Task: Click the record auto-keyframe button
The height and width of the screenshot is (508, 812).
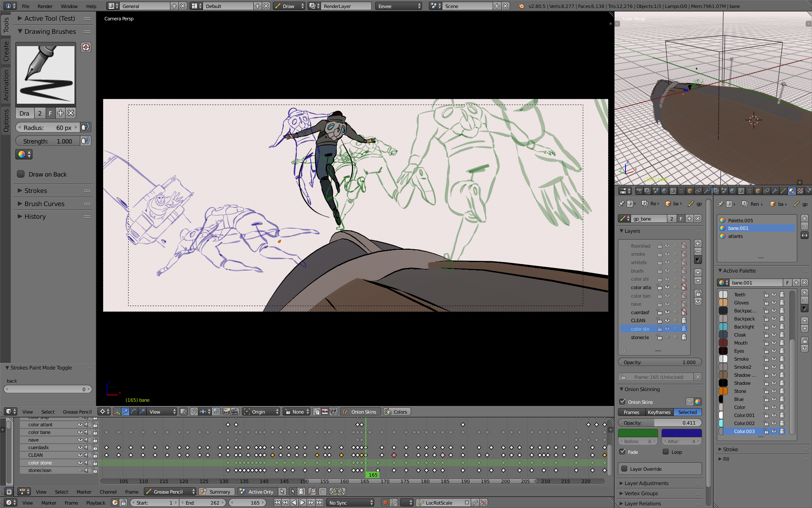Action: click(385, 502)
